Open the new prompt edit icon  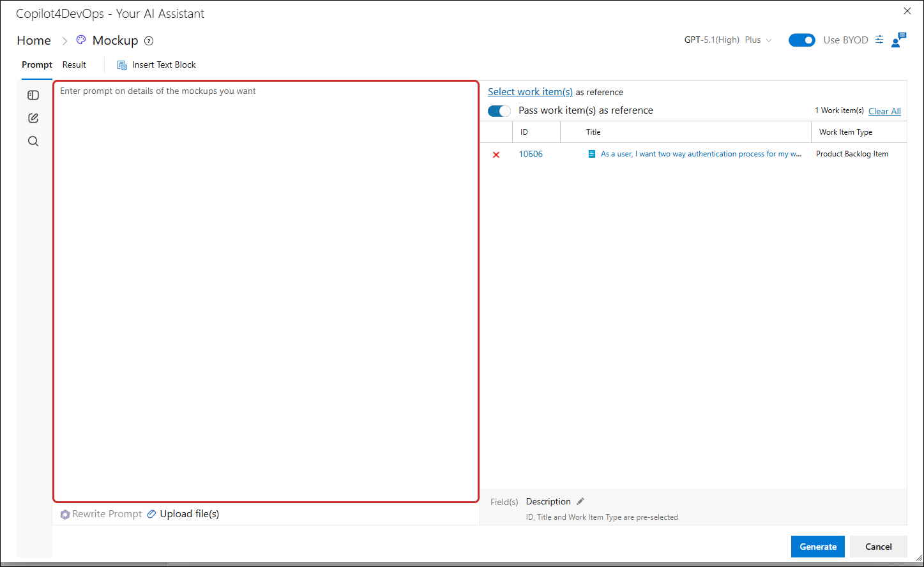coord(33,118)
